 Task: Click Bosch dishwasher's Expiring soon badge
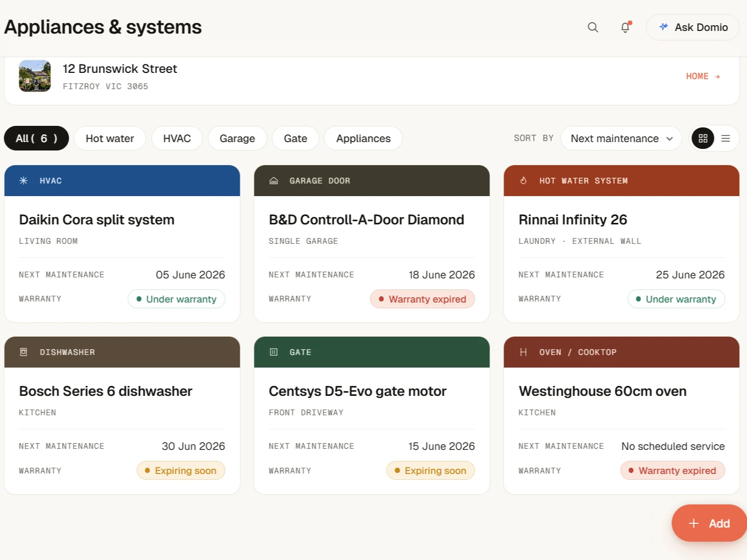pyautogui.click(x=181, y=470)
